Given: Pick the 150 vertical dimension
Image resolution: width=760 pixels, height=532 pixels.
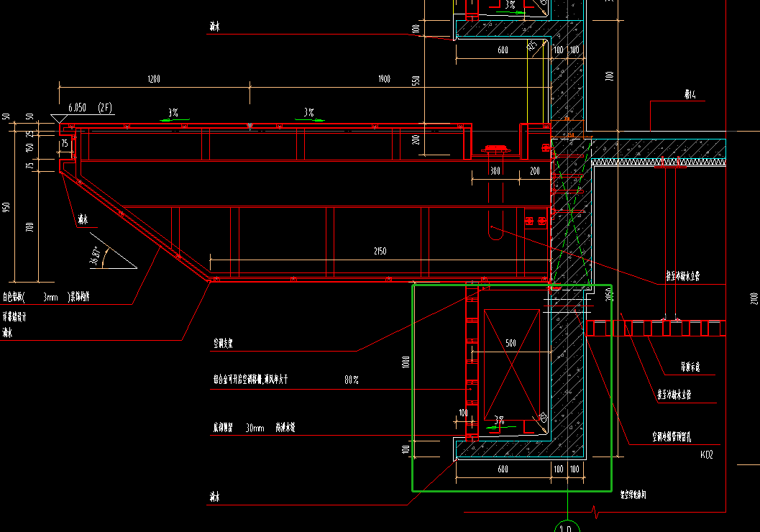Looking at the screenshot, I should 29,147.
